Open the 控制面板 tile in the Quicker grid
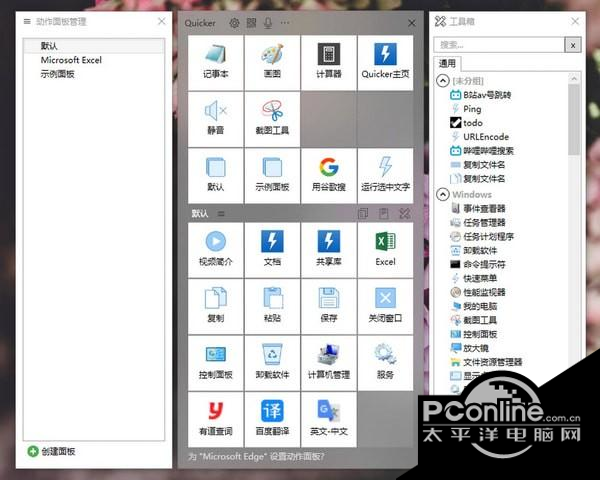The height and width of the screenshot is (480, 600). point(215,363)
